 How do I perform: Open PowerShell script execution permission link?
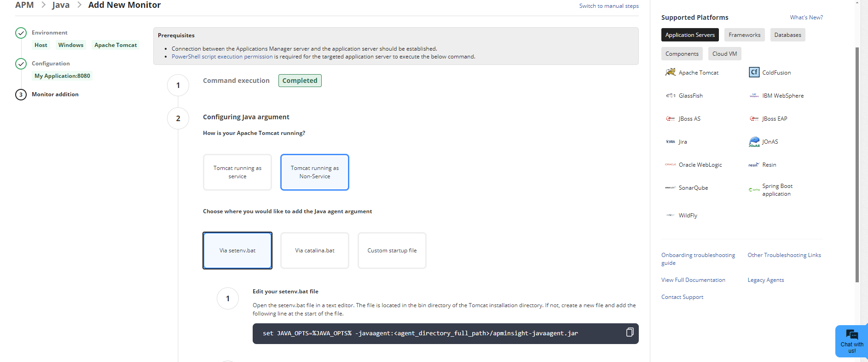(x=222, y=57)
